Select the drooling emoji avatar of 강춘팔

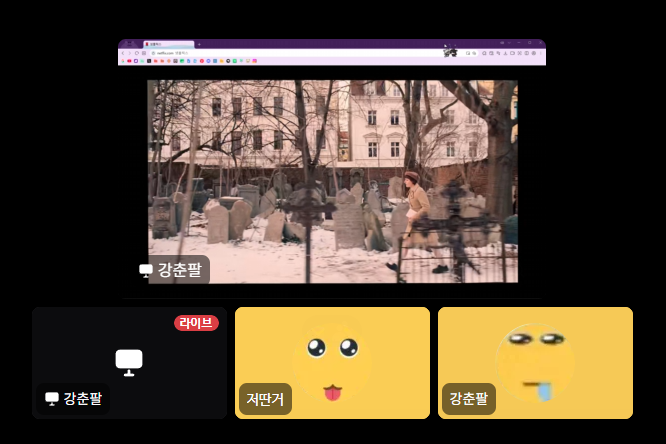pos(535,362)
